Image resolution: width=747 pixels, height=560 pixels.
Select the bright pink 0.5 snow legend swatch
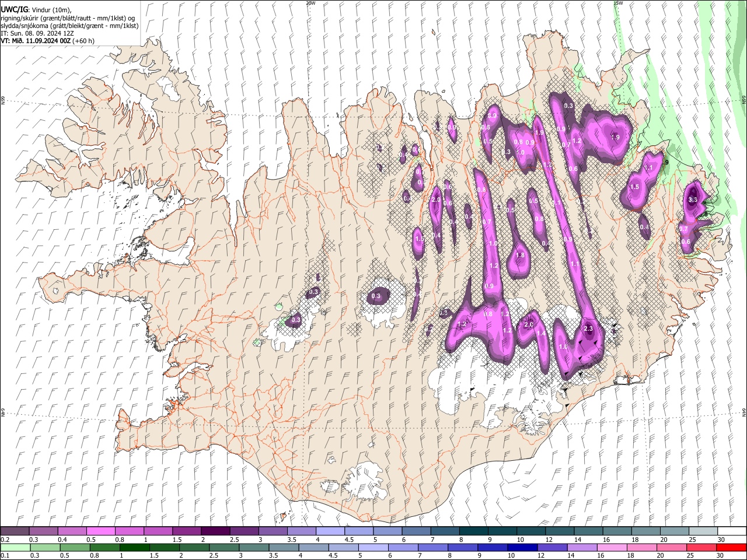(100, 531)
